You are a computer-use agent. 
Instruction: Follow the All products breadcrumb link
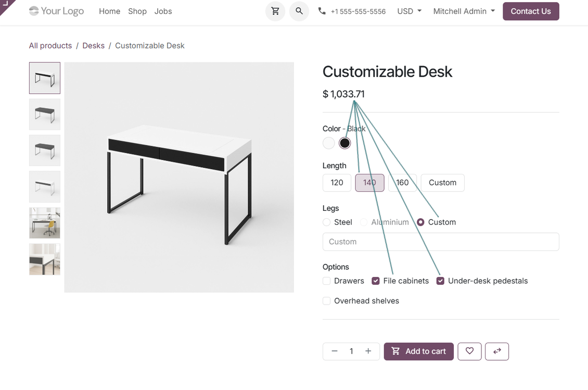50,45
